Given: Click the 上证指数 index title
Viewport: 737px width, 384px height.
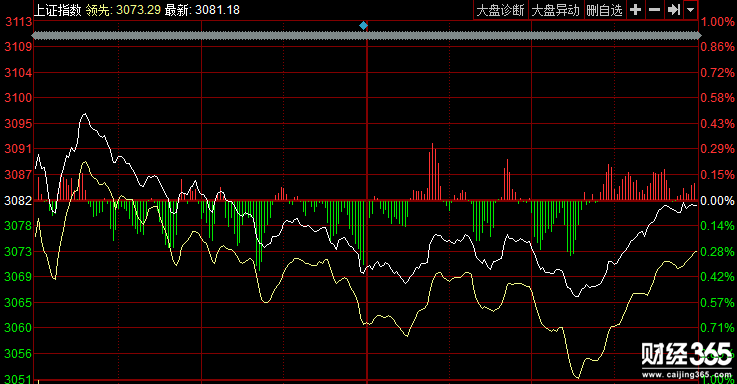Looking at the screenshot, I should point(58,10).
